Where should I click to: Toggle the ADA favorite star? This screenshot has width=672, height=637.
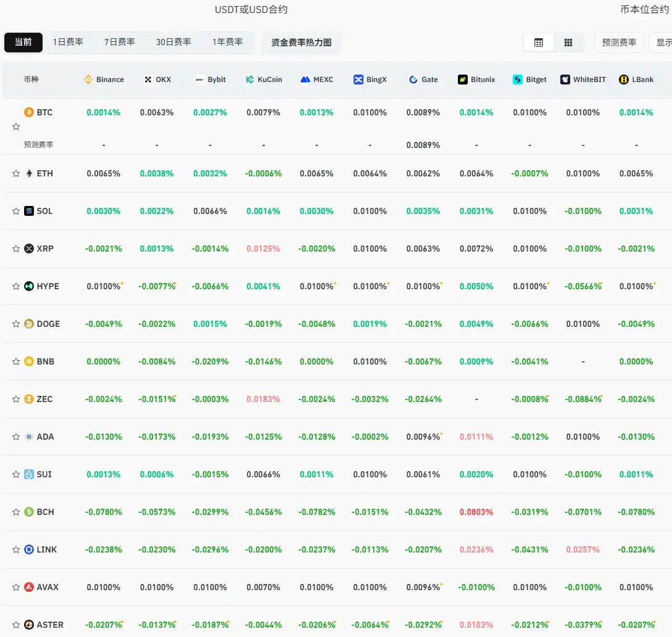coord(16,437)
